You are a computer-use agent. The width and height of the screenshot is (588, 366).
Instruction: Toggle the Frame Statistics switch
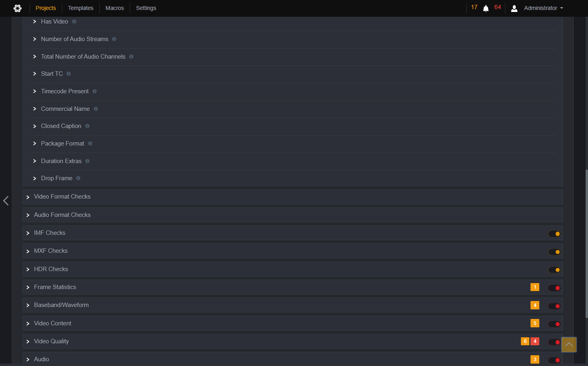pos(554,288)
